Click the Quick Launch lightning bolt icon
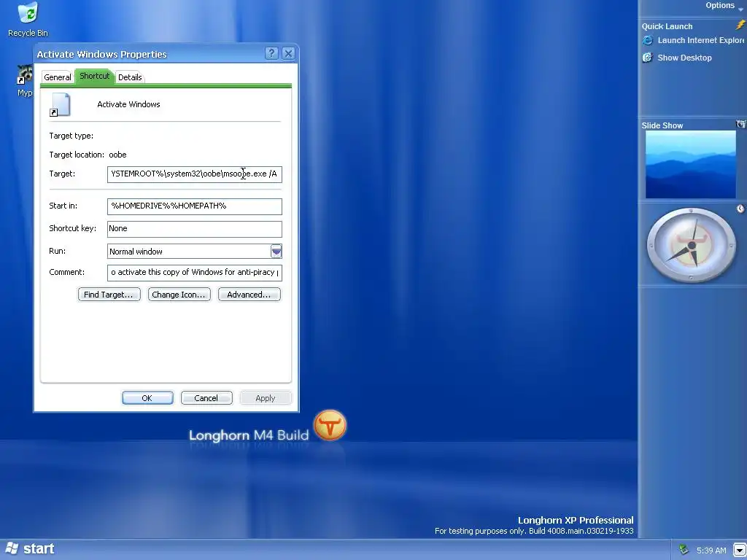The image size is (747, 560). click(x=740, y=26)
